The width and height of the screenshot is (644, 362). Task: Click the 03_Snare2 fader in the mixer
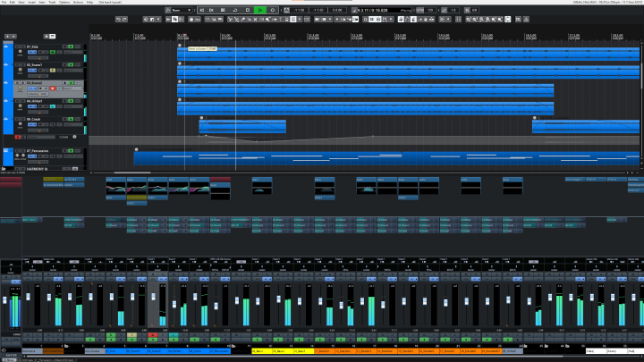click(153, 297)
